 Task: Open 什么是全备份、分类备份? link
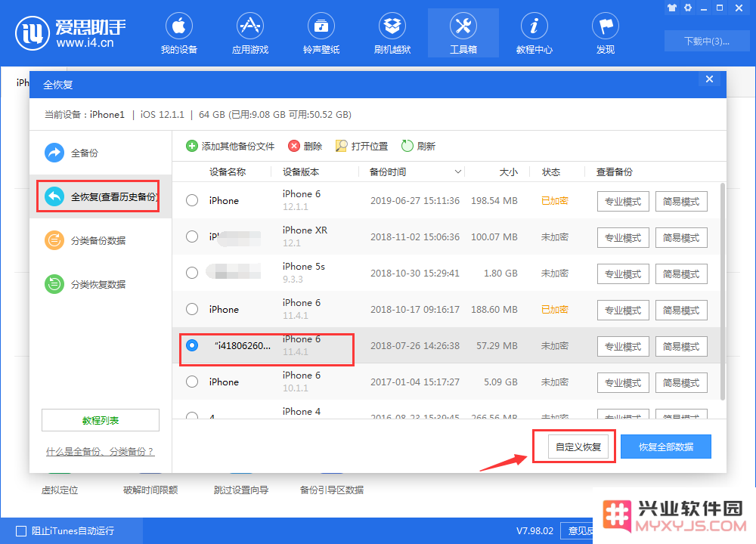coord(101,452)
